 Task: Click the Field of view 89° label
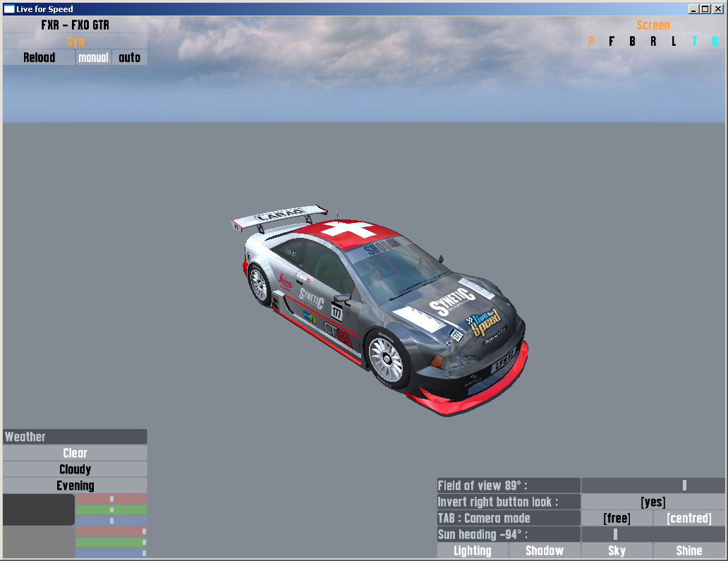point(509,485)
